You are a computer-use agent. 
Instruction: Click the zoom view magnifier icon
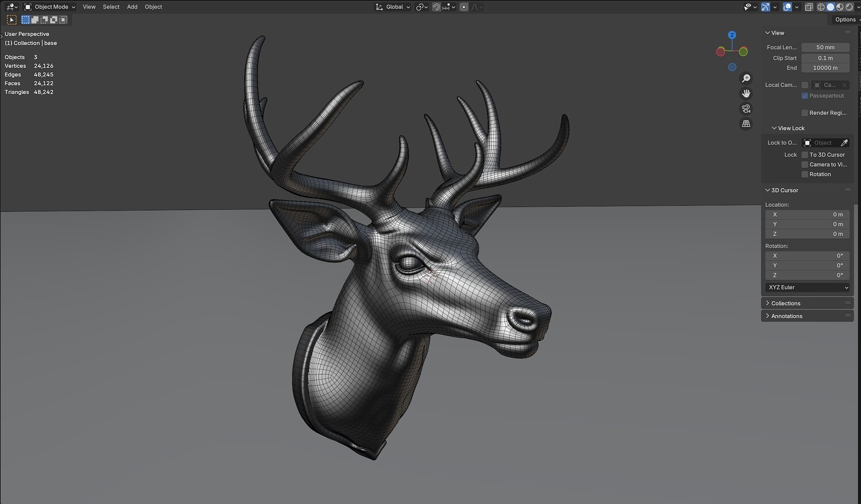[x=746, y=79]
